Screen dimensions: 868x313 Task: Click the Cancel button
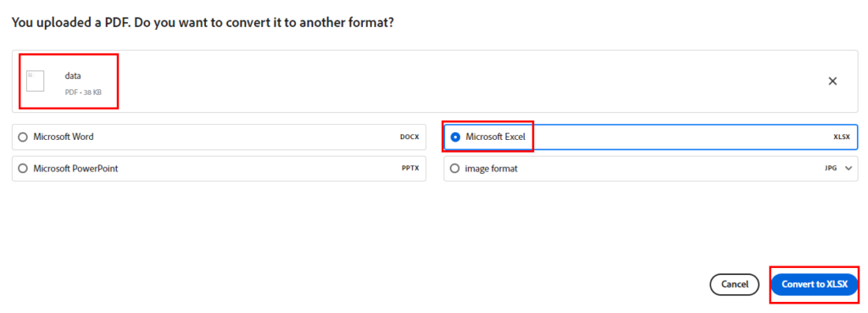(x=735, y=285)
